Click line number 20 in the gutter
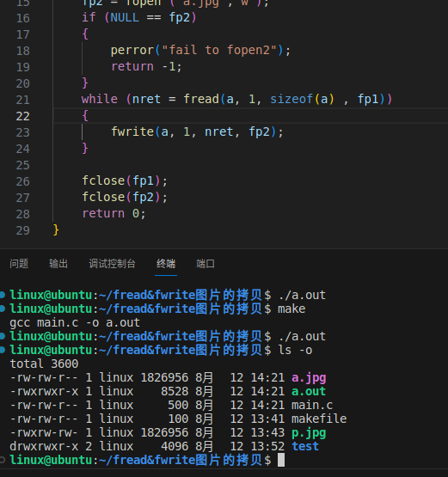This screenshot has height=477, width=448. [x=23, y=83]
